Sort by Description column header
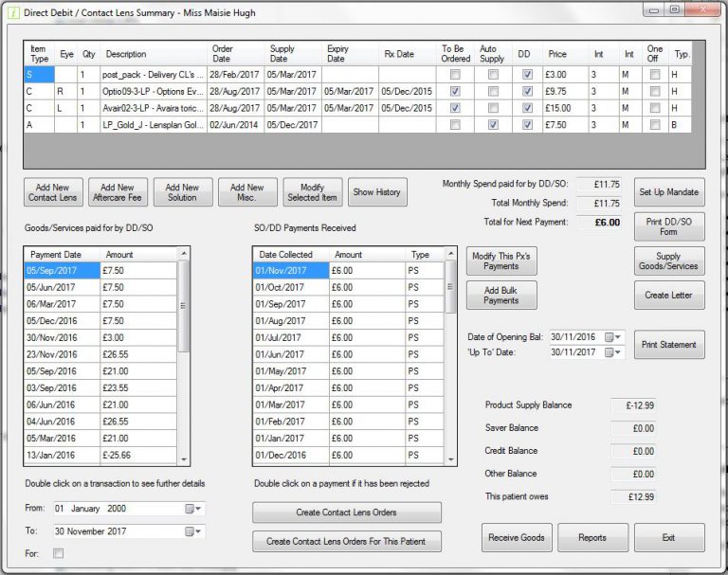 tap(154, 54)
